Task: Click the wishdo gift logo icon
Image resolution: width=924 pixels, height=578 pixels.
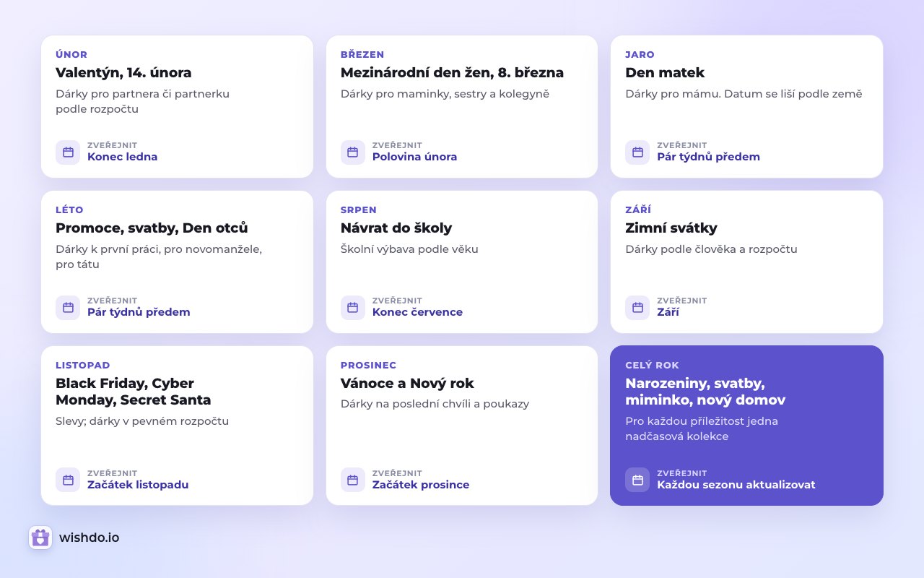Action: [x=40, y=538]
